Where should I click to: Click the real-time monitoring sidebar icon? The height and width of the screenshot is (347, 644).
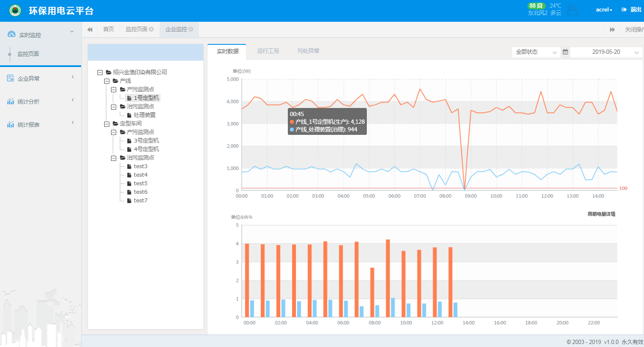click(12, 34)
